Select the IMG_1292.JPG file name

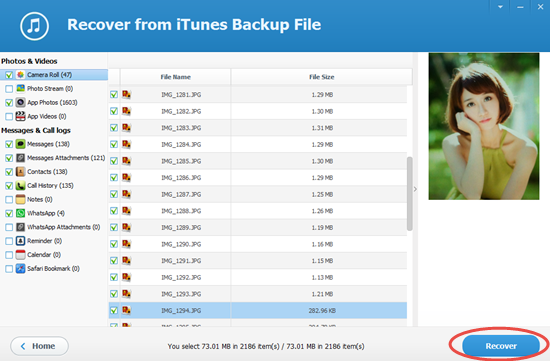181,277
